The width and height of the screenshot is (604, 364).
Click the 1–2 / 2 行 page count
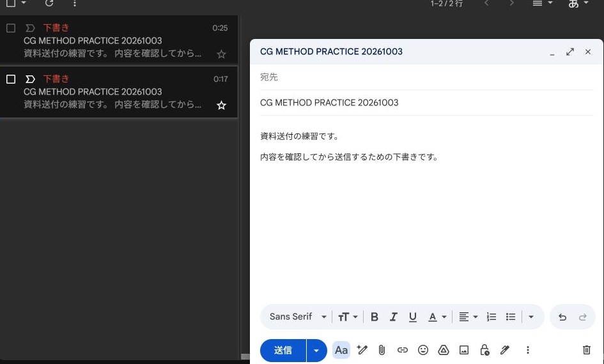(x=447, y=3)
